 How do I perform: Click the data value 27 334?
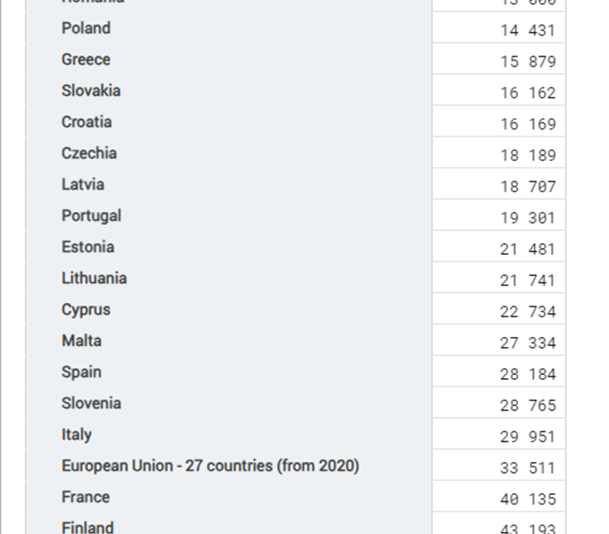[527, 343]
